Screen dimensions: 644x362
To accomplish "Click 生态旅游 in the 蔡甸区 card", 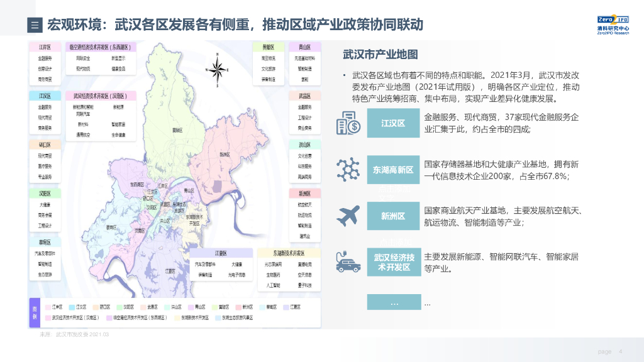I will tap(45, 275).
